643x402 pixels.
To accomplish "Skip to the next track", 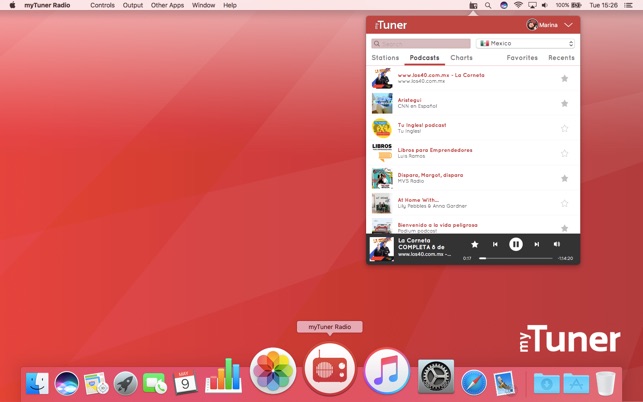I will (x=537, y=244).
